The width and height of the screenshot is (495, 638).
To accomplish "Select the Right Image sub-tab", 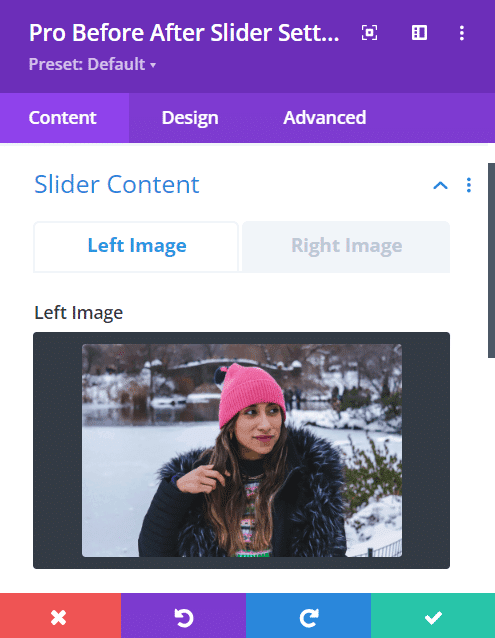I will [x=346, y=247].
